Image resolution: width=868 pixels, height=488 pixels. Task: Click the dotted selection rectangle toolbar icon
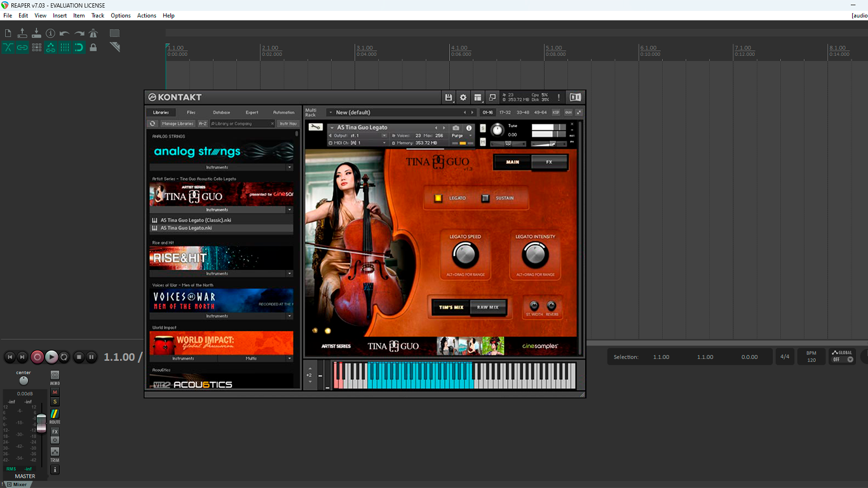coord(114,33)
